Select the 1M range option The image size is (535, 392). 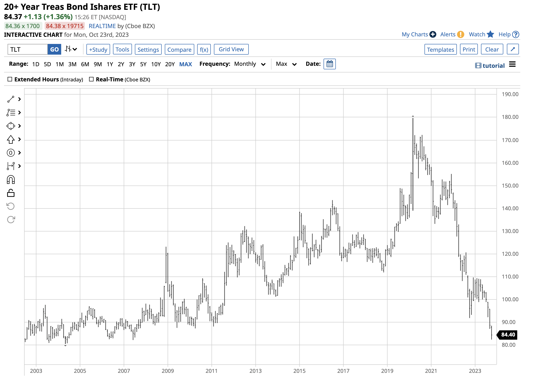(60, 64)
